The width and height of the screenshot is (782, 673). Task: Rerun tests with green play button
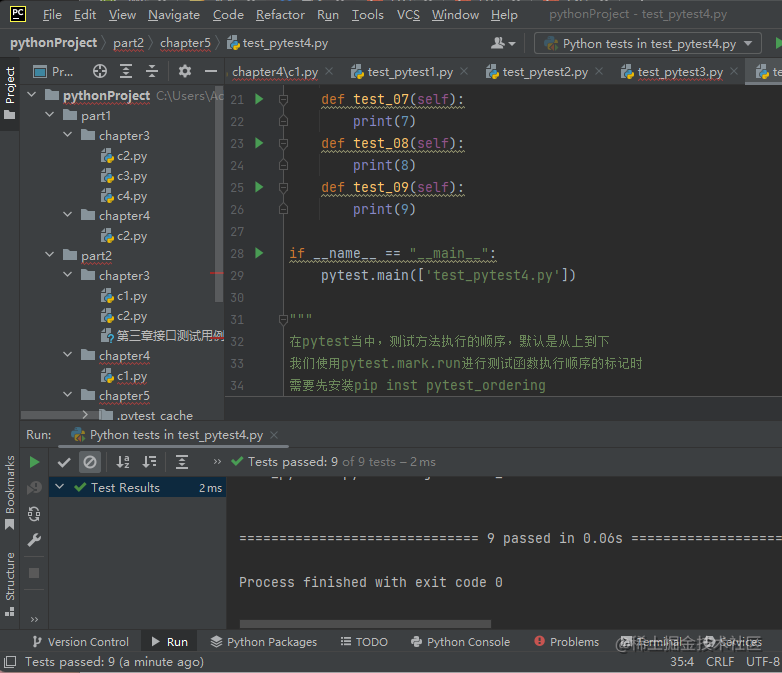[34, 462]
